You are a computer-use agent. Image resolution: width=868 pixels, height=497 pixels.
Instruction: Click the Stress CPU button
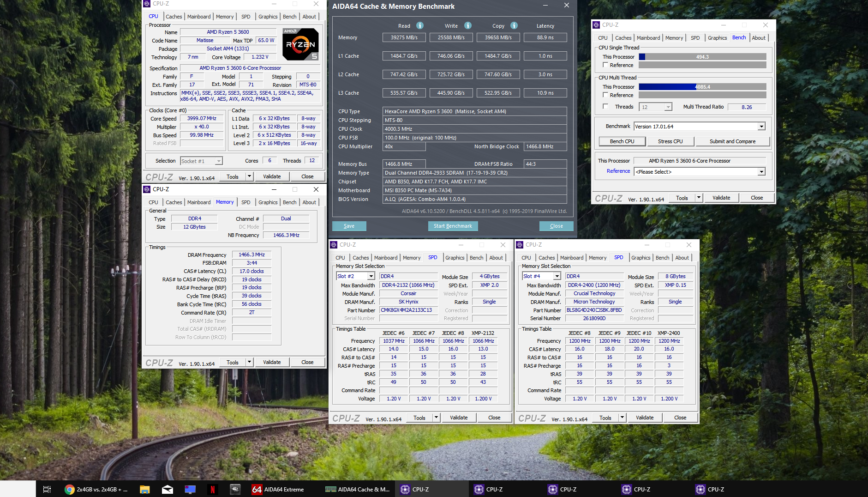(670, 141)
